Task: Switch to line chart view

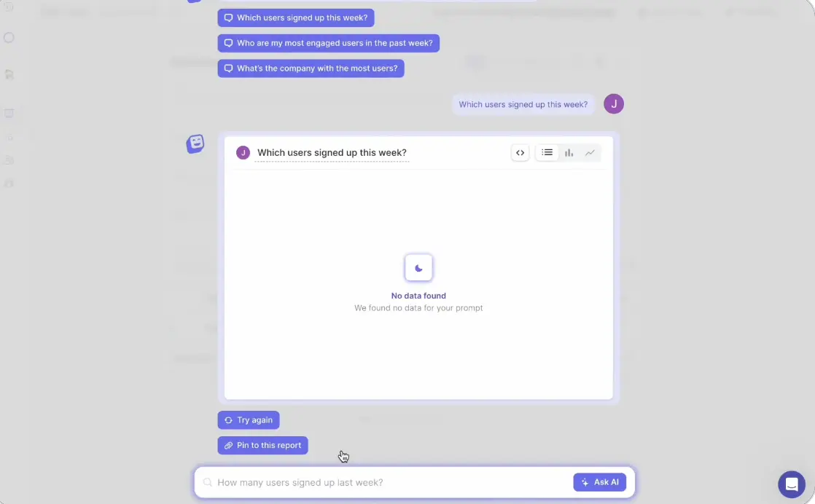Action: coord(590,153)
